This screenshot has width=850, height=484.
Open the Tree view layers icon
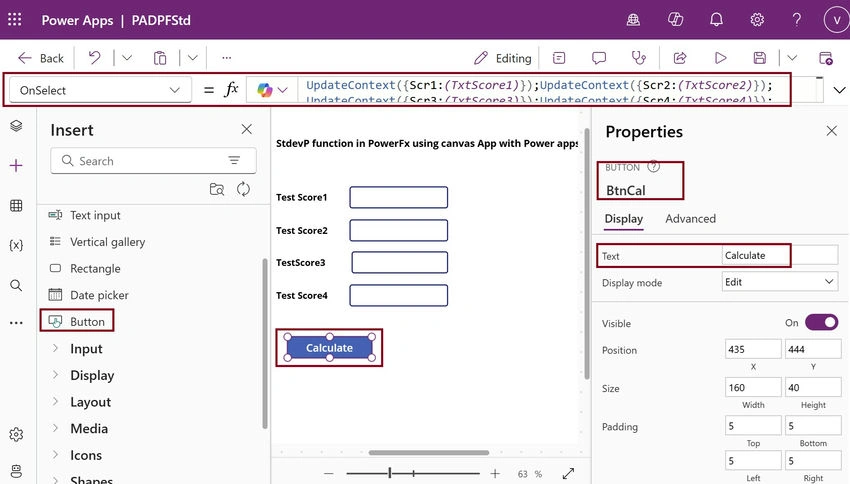pyautogui.click(x=16, y=126)
